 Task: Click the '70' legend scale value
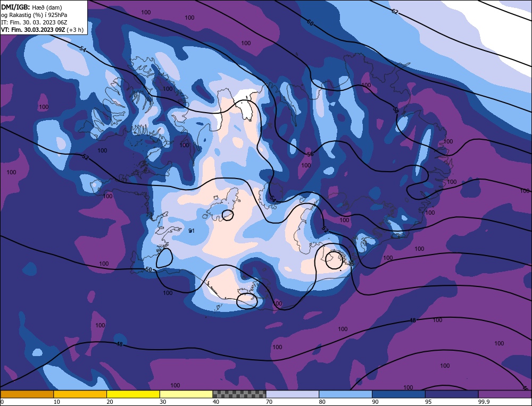(x=269, y=402)
